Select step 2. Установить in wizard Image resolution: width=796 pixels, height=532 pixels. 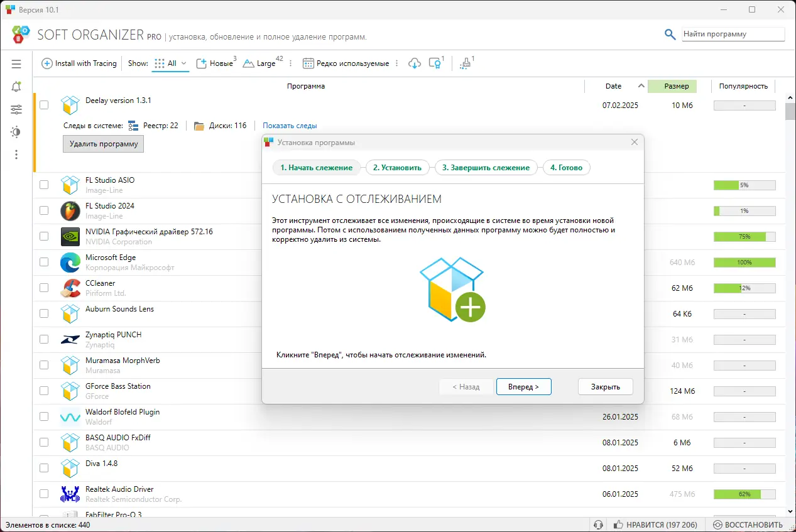[397, 168]
